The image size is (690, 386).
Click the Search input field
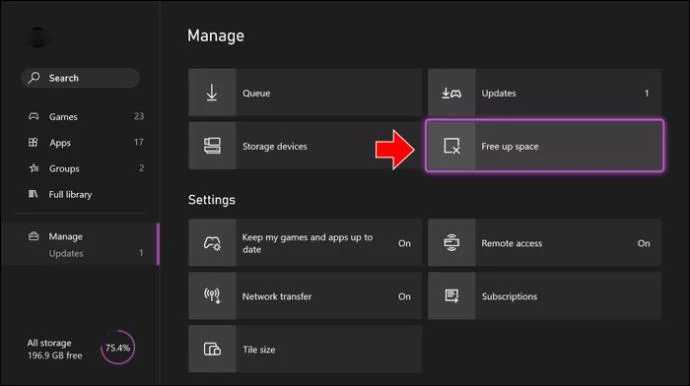tap(81, 78)
